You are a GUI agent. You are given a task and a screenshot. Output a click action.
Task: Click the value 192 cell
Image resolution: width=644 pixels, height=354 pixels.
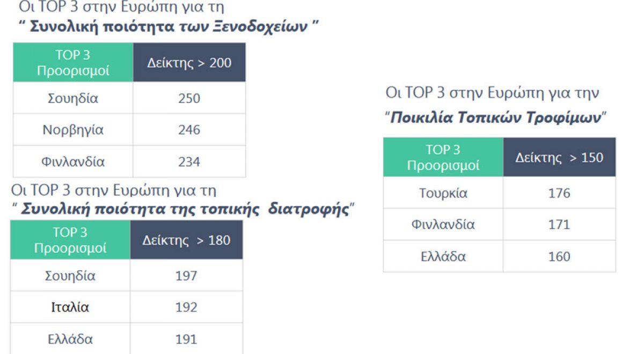(x=186, y=307)
